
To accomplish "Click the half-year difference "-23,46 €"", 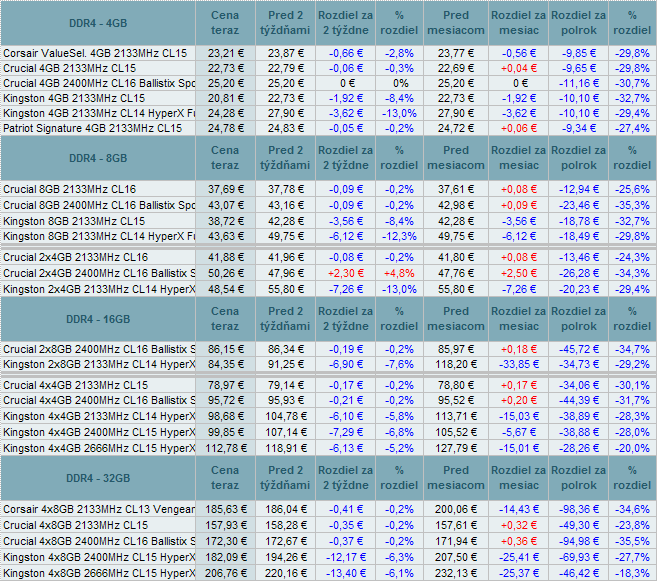I will point(579,205).
